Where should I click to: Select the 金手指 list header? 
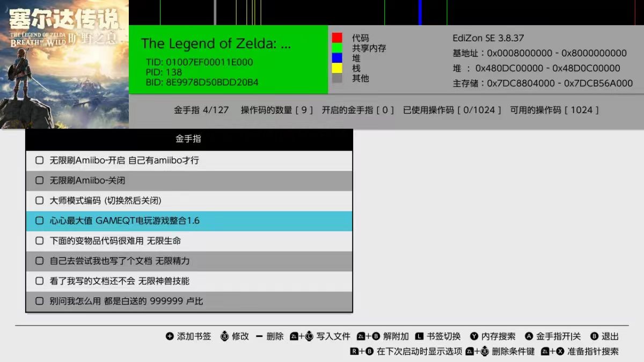tap(189, 139)
